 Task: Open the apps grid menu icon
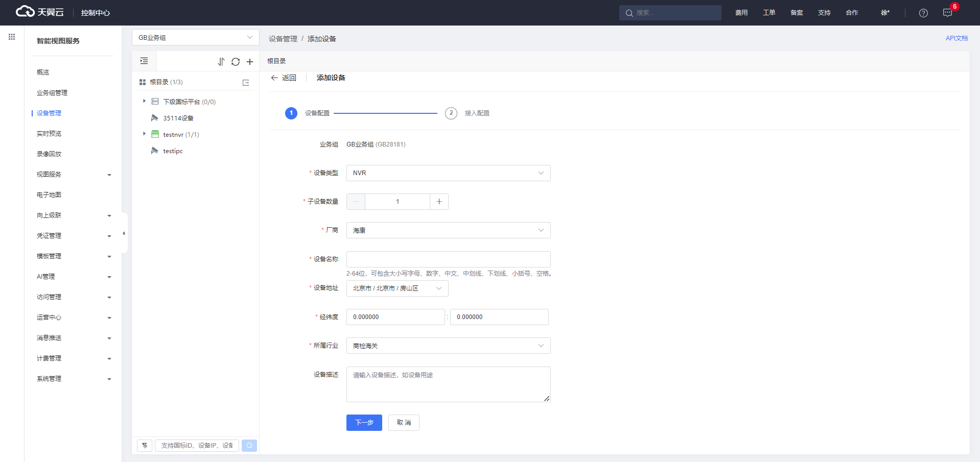[12, 37]
